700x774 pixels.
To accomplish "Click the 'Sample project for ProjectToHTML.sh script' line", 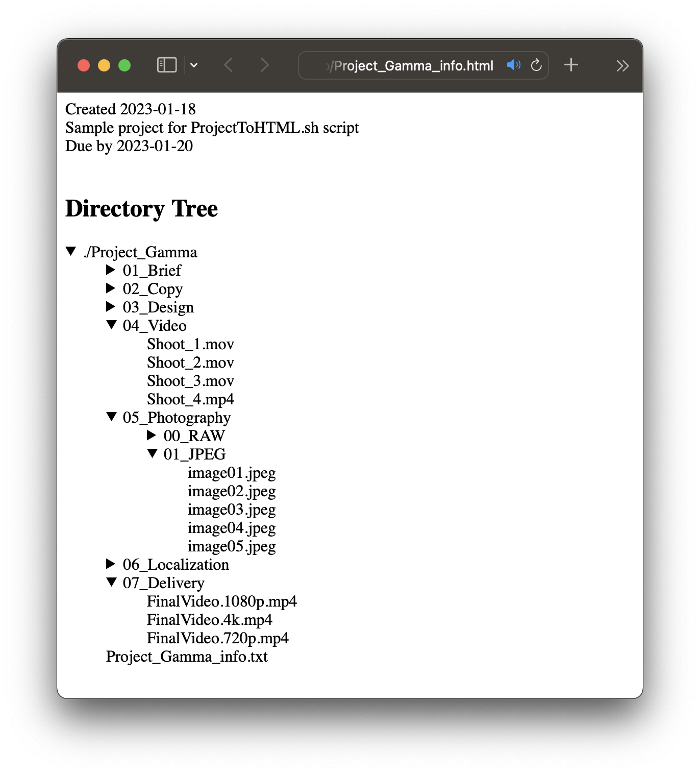I will click(212, 128).
